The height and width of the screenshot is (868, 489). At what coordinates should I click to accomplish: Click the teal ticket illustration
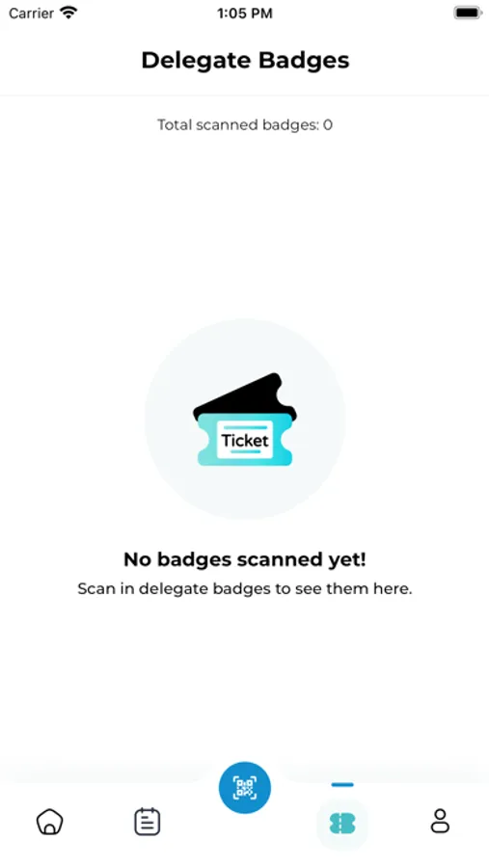[245, 439]
